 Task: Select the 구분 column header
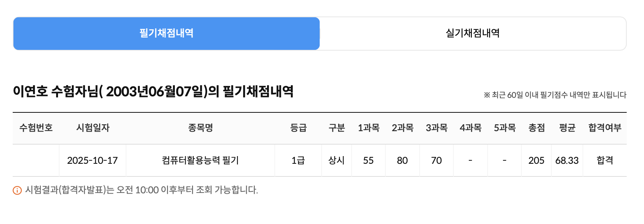[x=336, y=128]
